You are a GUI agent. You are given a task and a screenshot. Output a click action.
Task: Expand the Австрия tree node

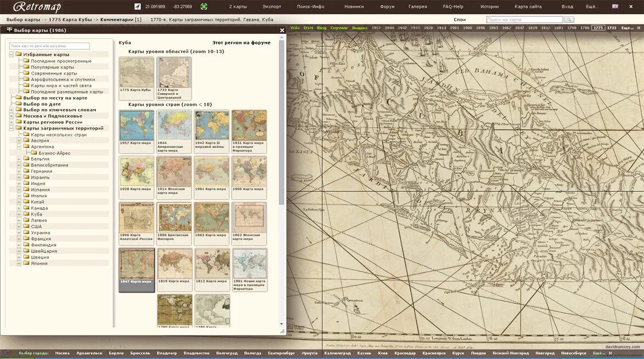coord(19,141)
